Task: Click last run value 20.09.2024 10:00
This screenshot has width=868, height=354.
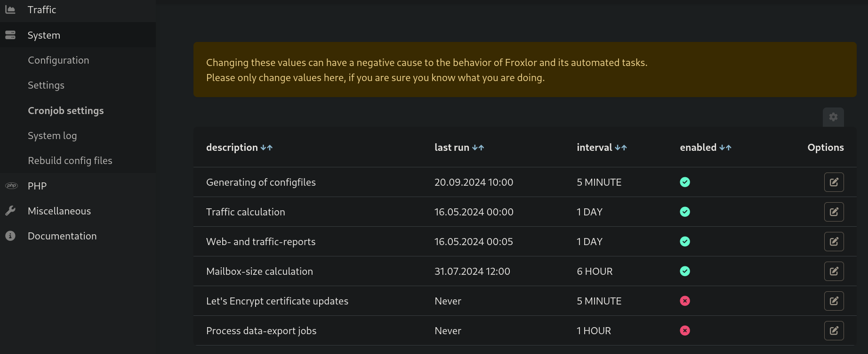Action: [x=474, y=182]
